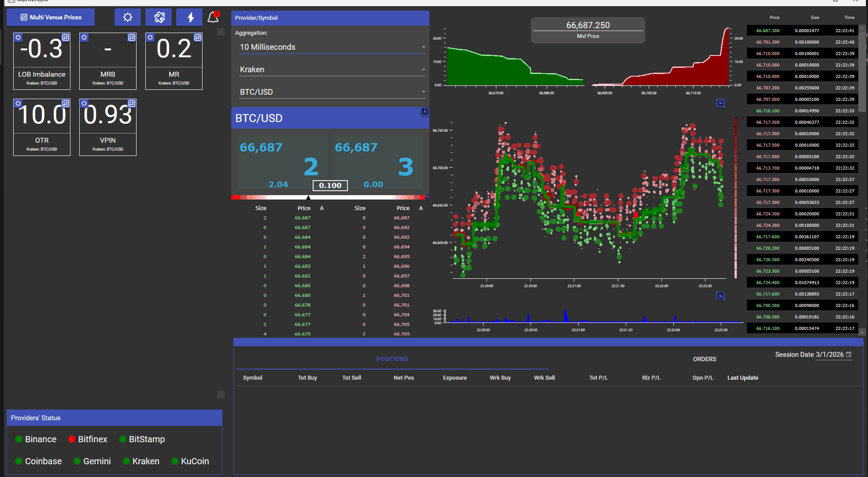868x477 pixels.
Task: Click the chart icon on the VPIN widget
Action: [x=132, y=104]
